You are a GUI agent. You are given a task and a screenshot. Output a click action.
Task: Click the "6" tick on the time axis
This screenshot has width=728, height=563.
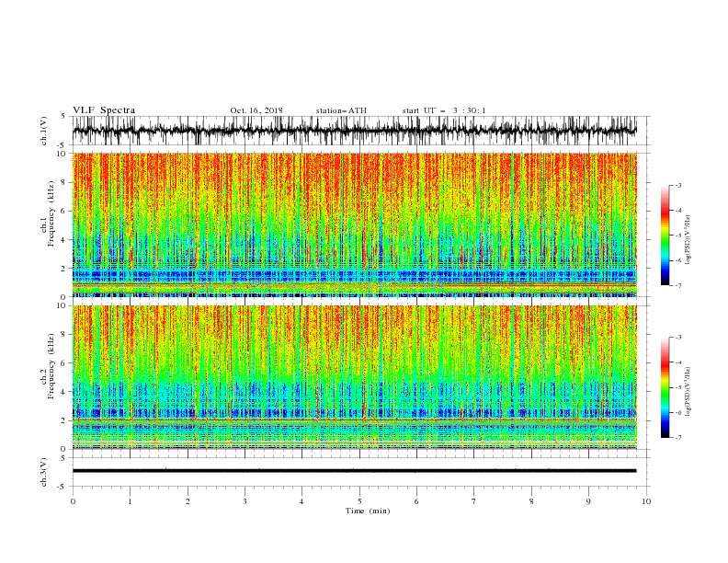(x=416, y=501)
